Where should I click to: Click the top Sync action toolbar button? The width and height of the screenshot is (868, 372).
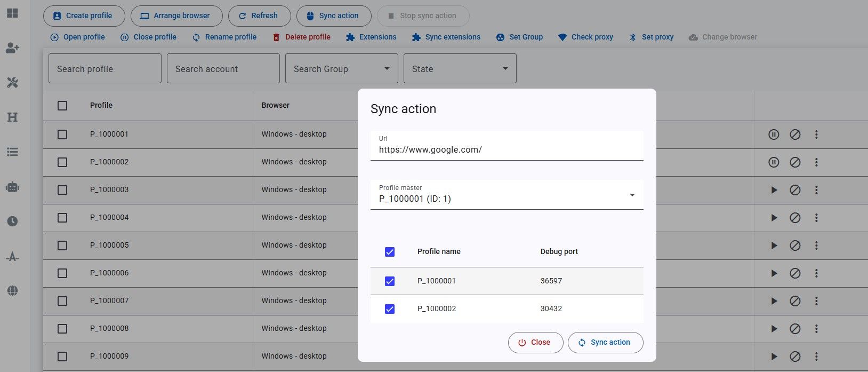334,16
